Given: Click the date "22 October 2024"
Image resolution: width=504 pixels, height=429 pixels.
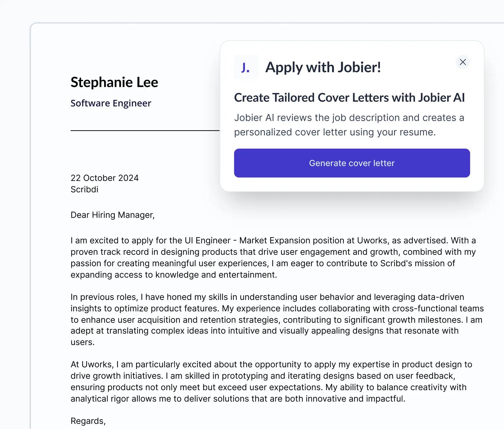Looking at the screenshot, I should [104, 178].
